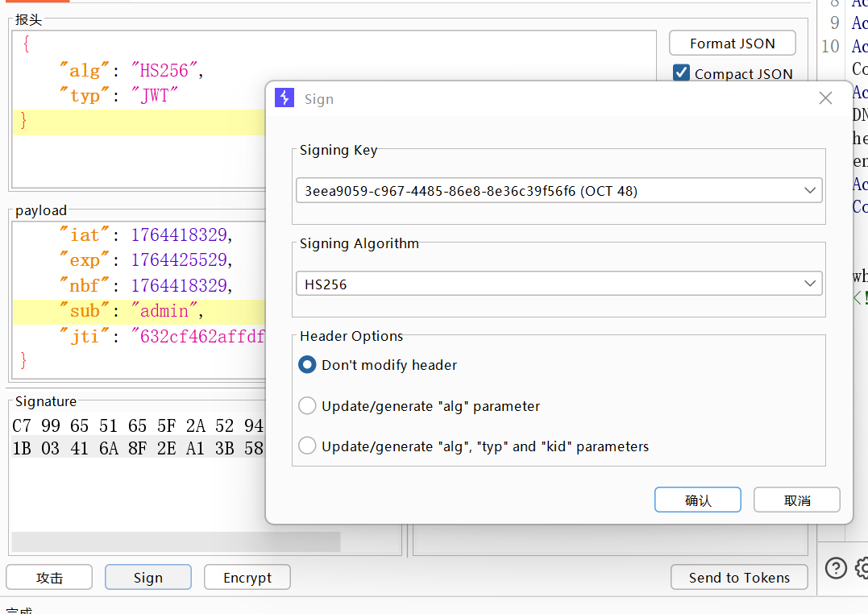This screenshot has width=868, height=614.
Task: Choose Update "alg", "typ" and "kid" option
Action: (x=307, y=446)
